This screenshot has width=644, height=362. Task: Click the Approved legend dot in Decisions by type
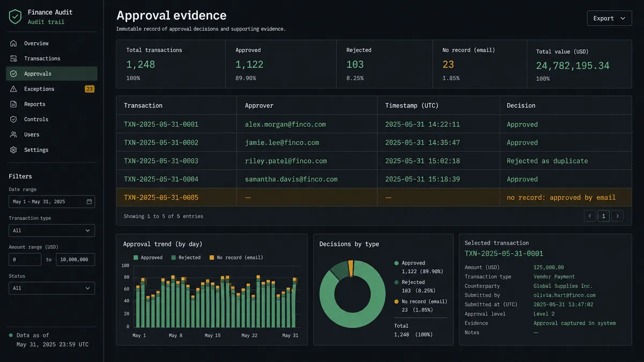coord(396,263)
